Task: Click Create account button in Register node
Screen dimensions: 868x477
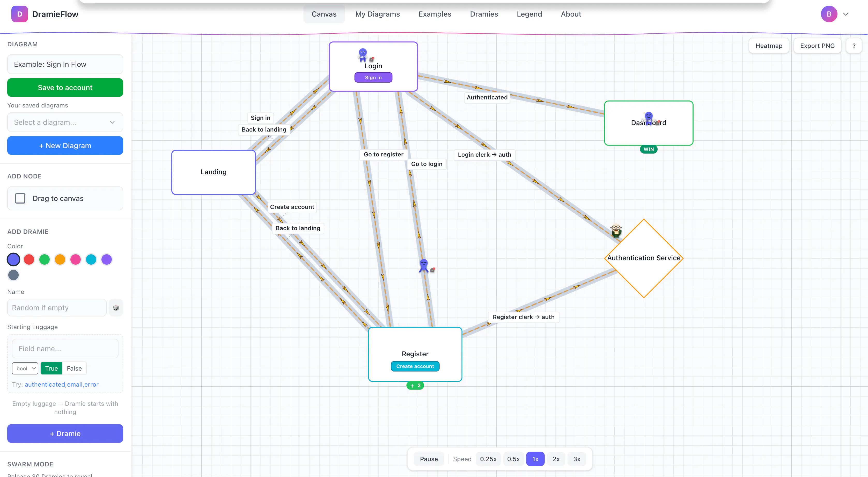Action: tap(415, 366)
